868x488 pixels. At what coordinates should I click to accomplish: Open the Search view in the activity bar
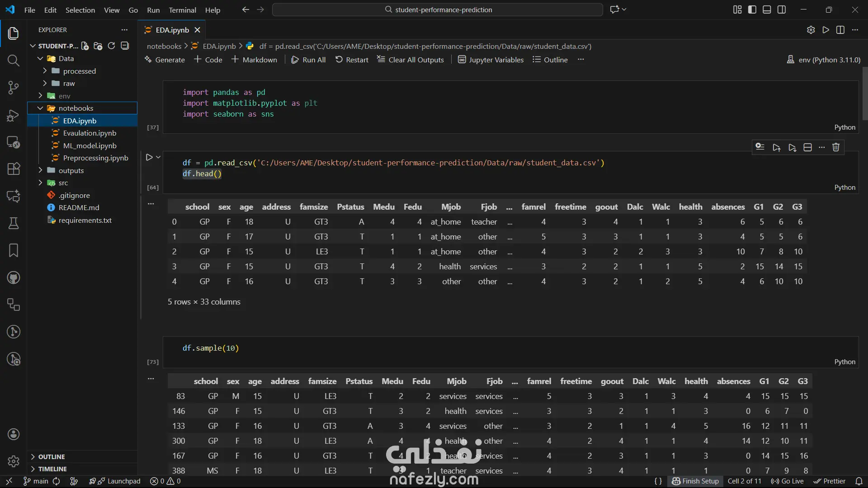click(14, 61)
